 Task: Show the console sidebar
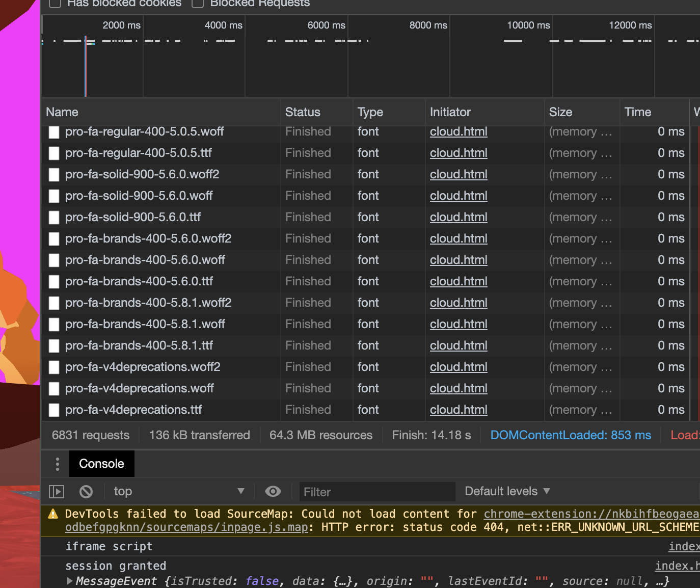[57, 491]
